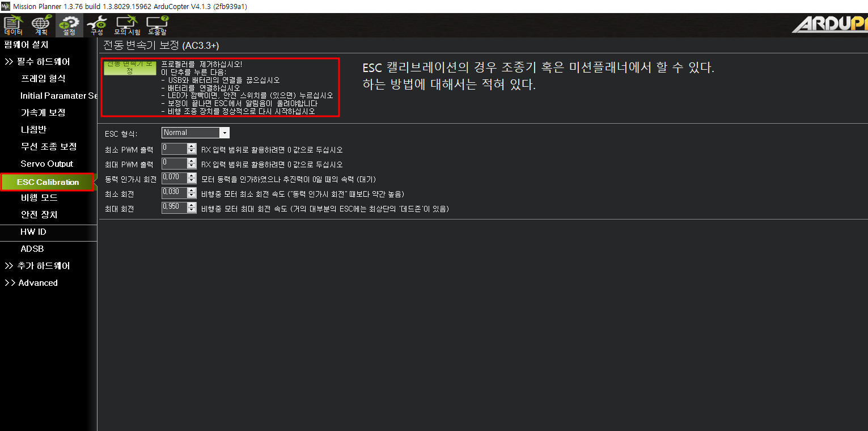The image size is (868, 431).
Task: Collapse the 필수 하드웨어 section
Action: [37, 61]
